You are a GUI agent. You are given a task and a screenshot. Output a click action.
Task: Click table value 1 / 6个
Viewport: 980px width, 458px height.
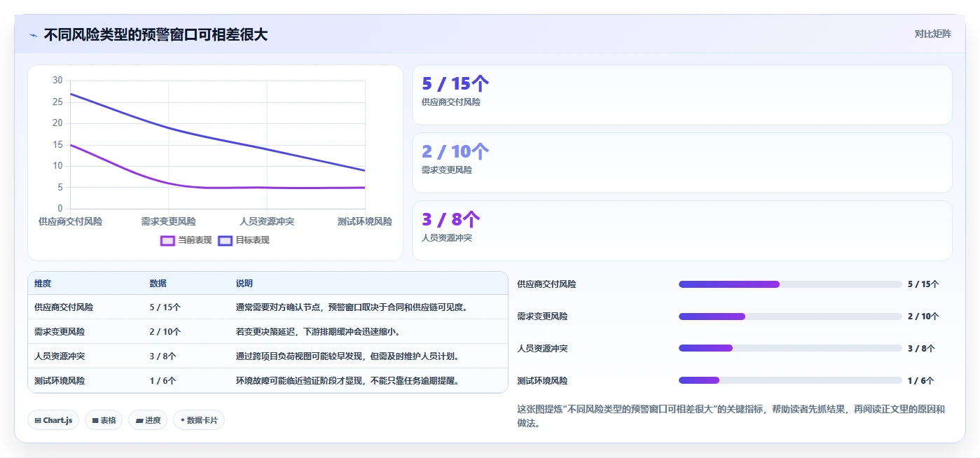[163, 380]
